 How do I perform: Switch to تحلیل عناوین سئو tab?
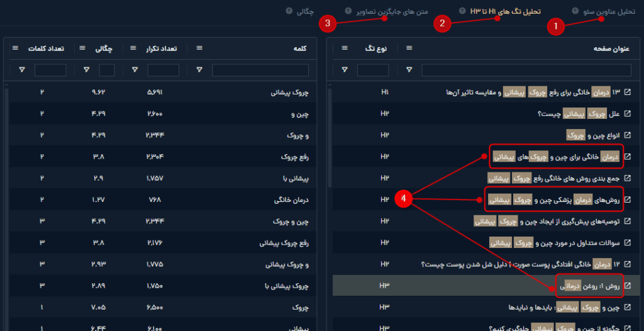[x=608, y=11]
